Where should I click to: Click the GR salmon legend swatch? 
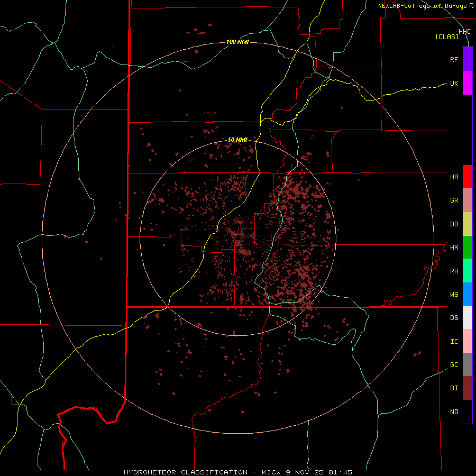point(467,200)
